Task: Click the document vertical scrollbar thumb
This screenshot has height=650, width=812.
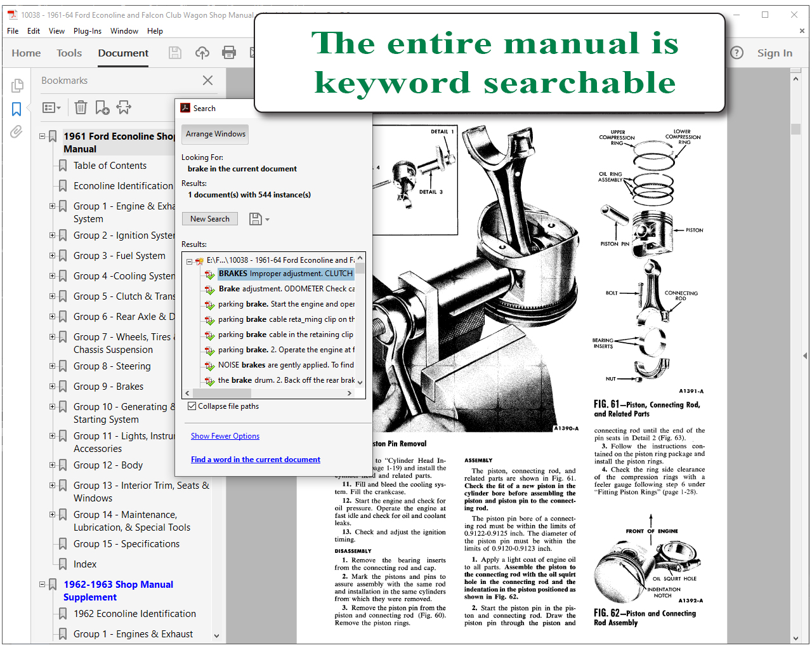Action: pos(796,129)
